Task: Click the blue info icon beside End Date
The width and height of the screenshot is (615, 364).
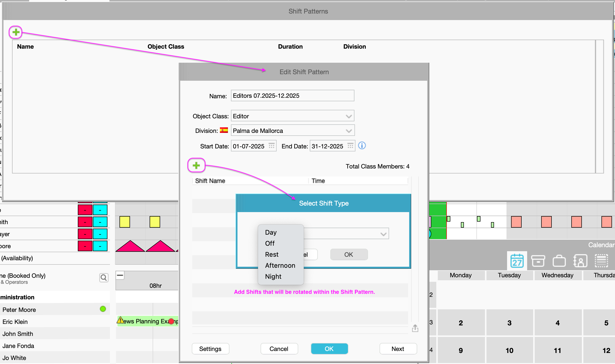Action: tap(362, 145)
